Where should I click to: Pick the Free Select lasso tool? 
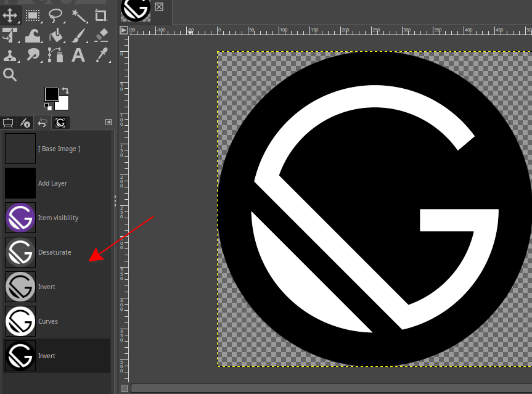(55, 15)
